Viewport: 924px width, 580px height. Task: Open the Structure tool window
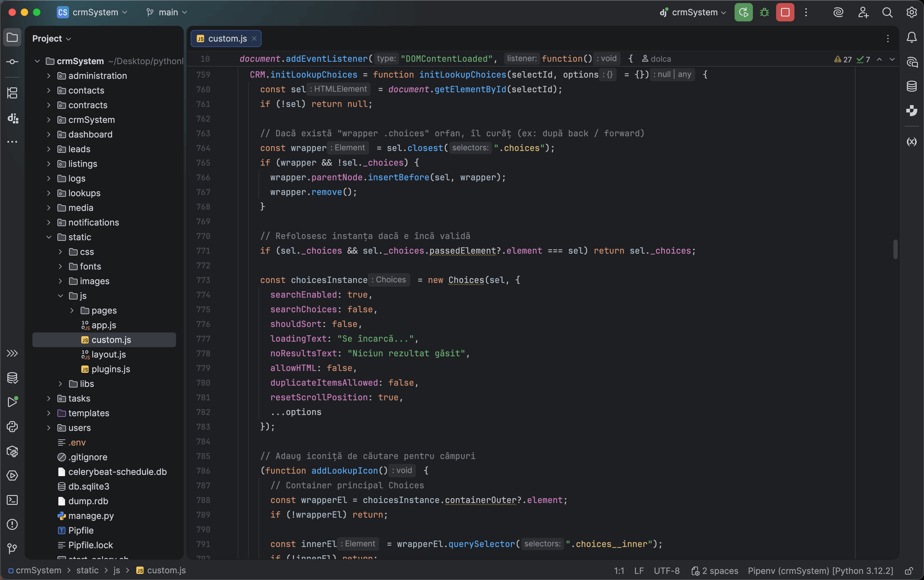pos(13,93)
